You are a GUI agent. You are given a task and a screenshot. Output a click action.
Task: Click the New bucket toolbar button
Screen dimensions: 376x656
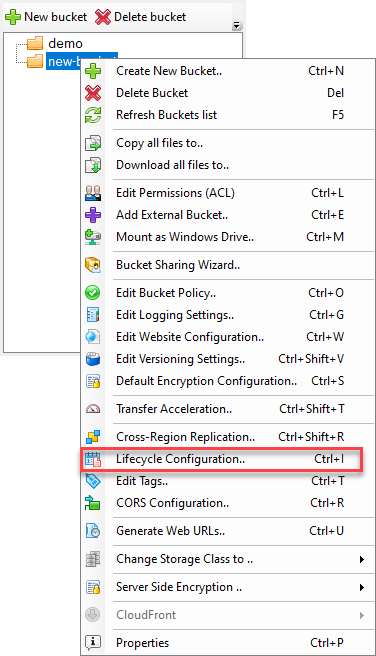(x=46, y=17)
